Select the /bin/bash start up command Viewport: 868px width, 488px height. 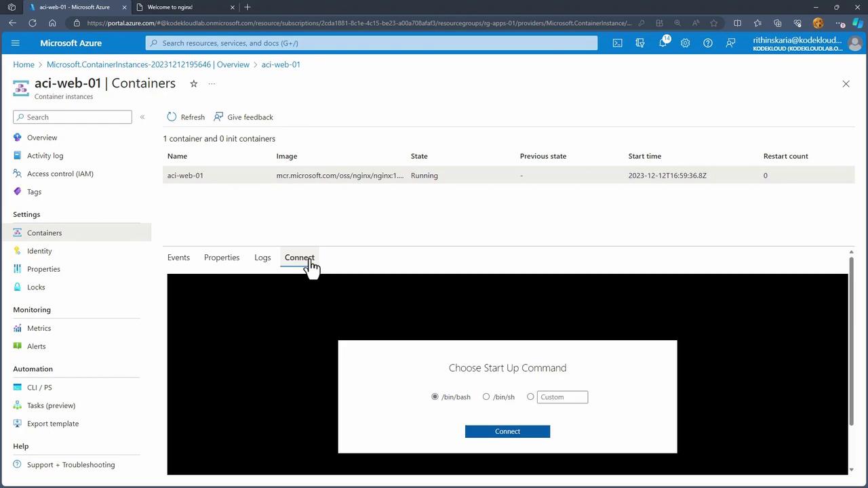[x=435, y=396]
